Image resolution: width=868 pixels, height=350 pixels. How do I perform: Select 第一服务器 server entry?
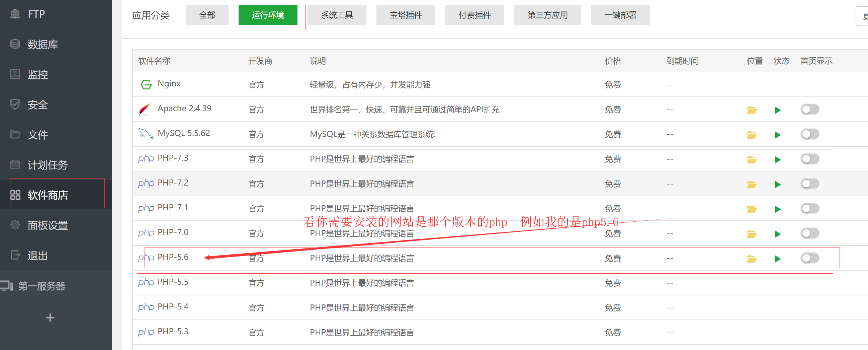point(41,286)
